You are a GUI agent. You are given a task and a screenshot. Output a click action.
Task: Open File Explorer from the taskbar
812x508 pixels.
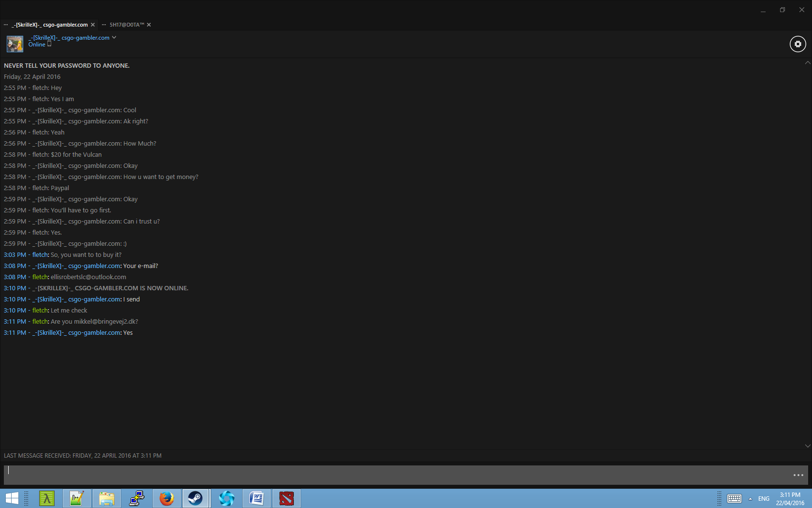(x=106, y=498)
